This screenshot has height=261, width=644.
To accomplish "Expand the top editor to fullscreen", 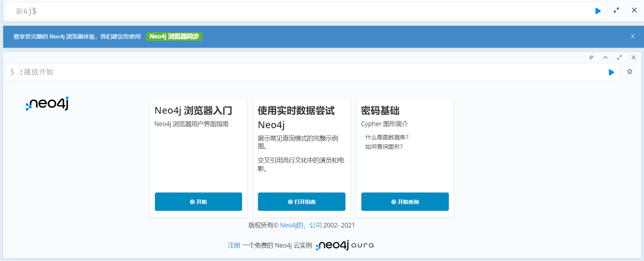I will click(x=616, y=10).
